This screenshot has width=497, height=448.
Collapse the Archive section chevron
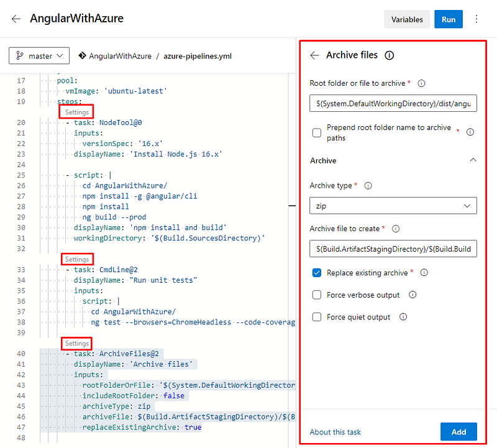[473, 160]
